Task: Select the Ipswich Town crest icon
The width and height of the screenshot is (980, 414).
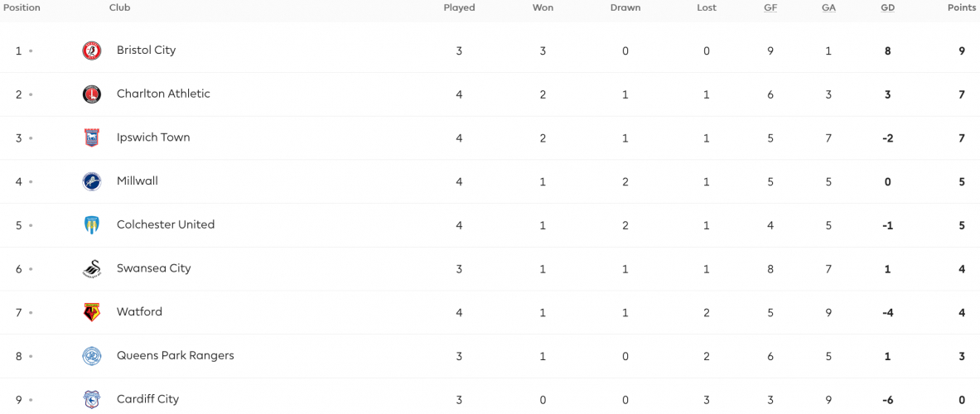Action: 92,138
